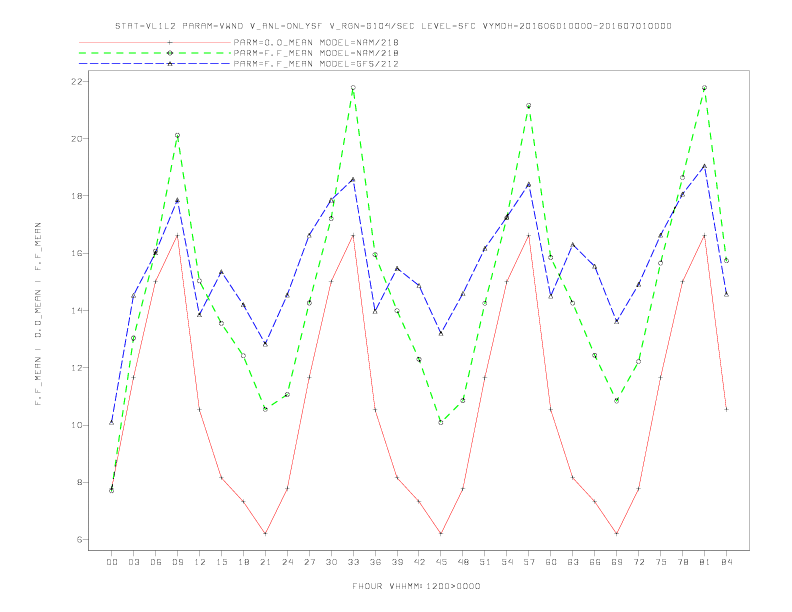Click x-axis forecast hour label 69

coord(617,562)
